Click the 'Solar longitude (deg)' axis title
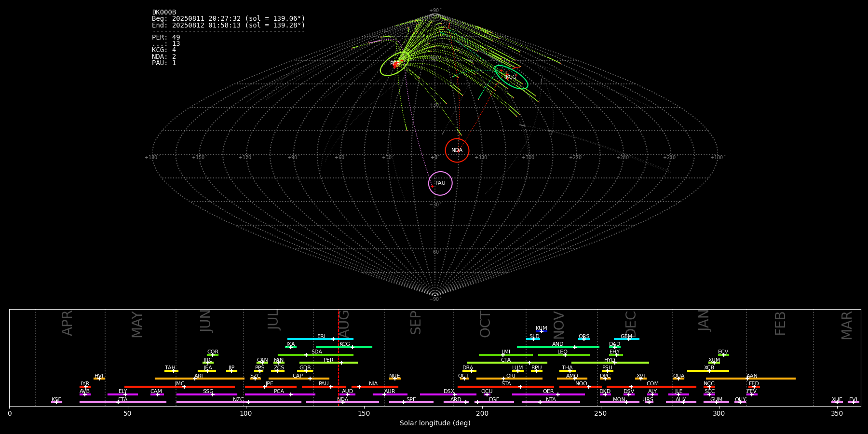The height and width of the screenshot is (434, 868). pyautogui.click(x=435, y=423)
